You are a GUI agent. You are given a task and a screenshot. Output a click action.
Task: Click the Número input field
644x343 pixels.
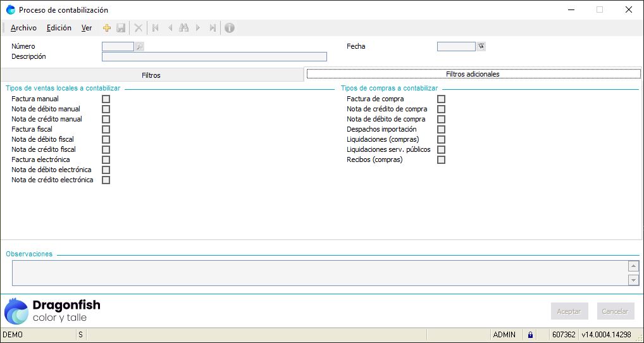pos(118,46)
